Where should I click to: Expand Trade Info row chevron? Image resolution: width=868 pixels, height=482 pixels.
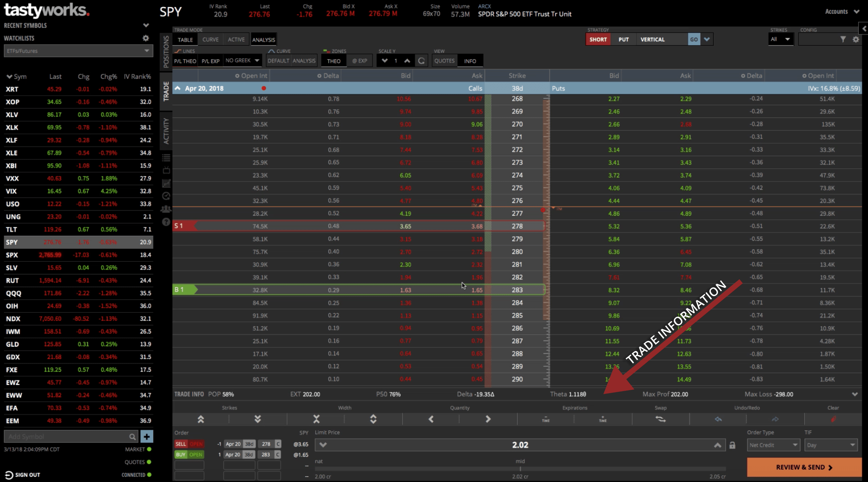point(855,394)
